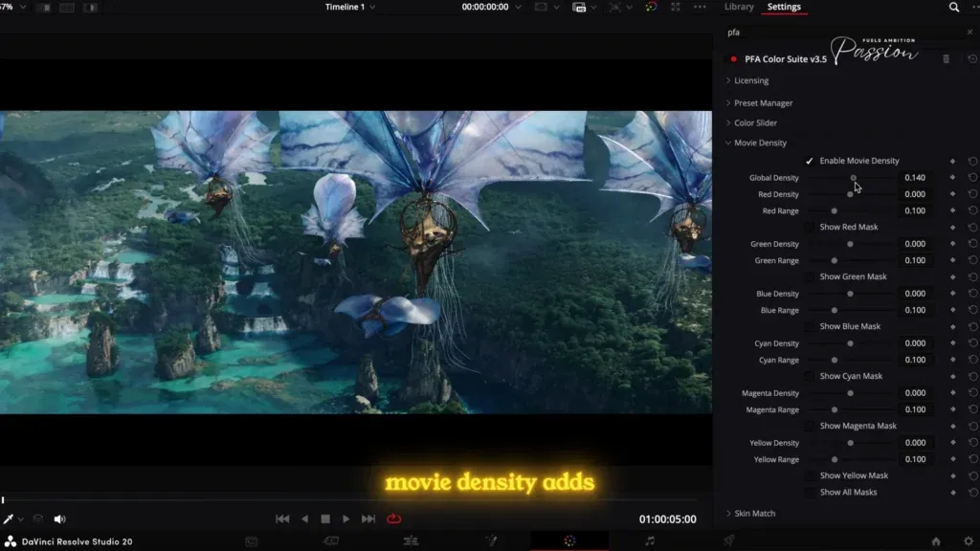Jump to last frame button
This screenshot has width=980, height=551.
pos(368,519)
